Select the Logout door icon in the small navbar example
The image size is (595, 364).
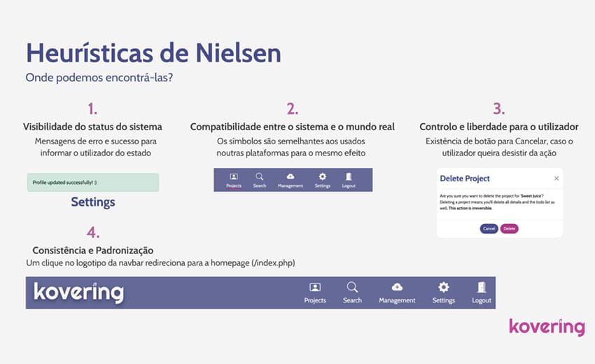click(349, 176)
